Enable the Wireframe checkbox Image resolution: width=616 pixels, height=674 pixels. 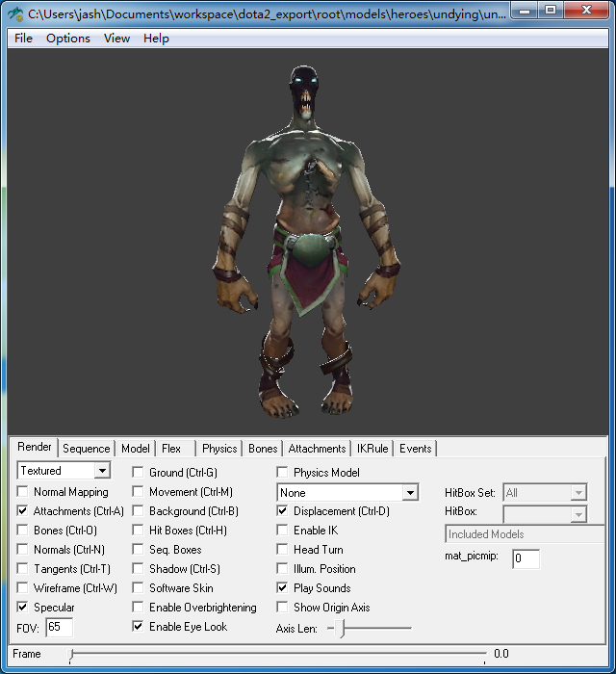tap(23, 588)
